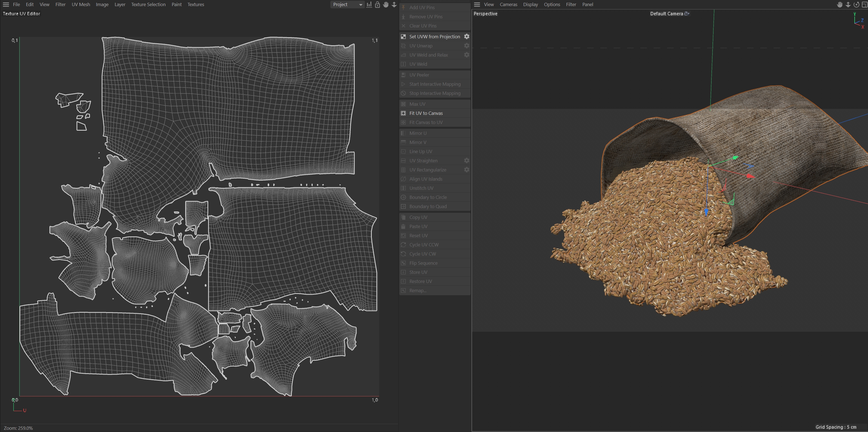Open the viewport Display menu
The height and width of the screenshot is (432, 868).
click(x=530, y=4)
